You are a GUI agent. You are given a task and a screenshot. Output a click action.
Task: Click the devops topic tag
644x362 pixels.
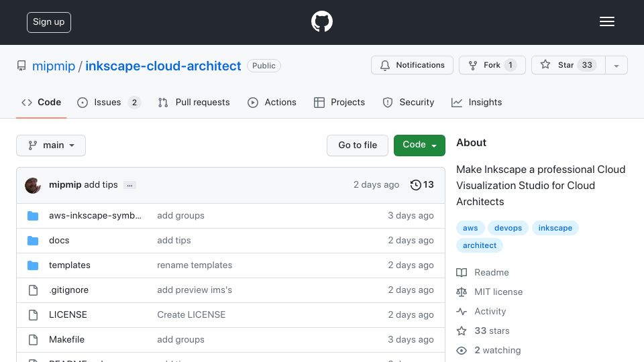coord(508,228)
